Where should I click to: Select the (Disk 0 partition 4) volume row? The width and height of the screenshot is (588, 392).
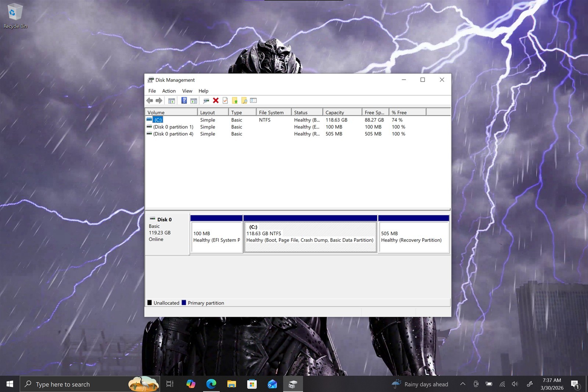298,134
